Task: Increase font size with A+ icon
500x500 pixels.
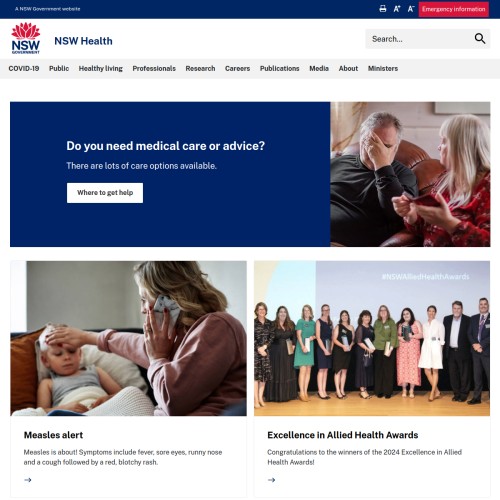Action: coord(397,9)
